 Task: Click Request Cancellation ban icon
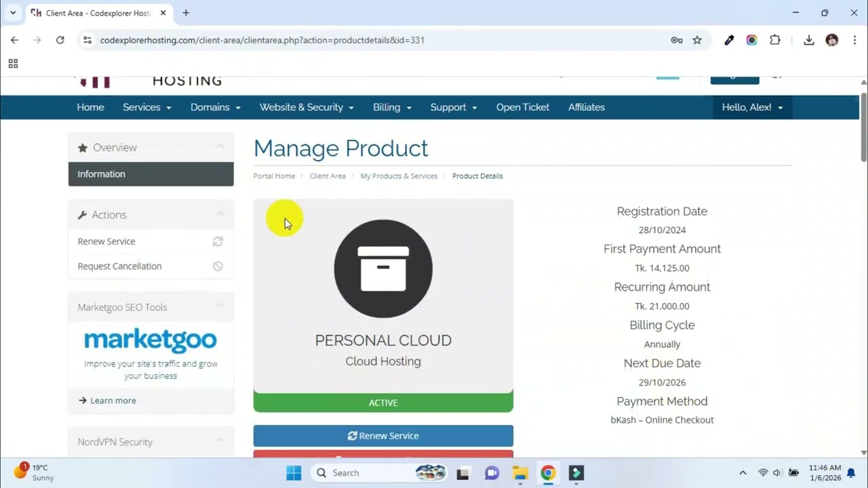coord(218,266)
